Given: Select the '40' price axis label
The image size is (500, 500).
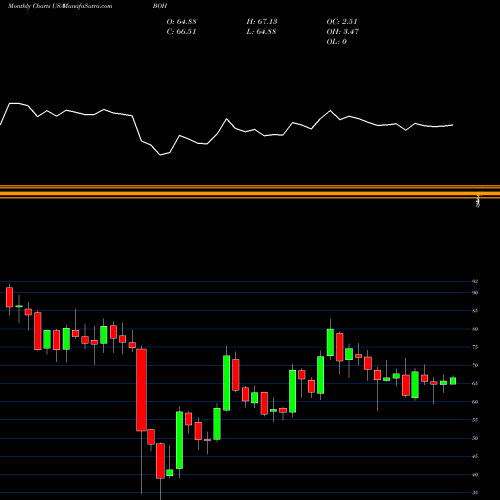Looking at the screenshot, I should click(475, 475).
